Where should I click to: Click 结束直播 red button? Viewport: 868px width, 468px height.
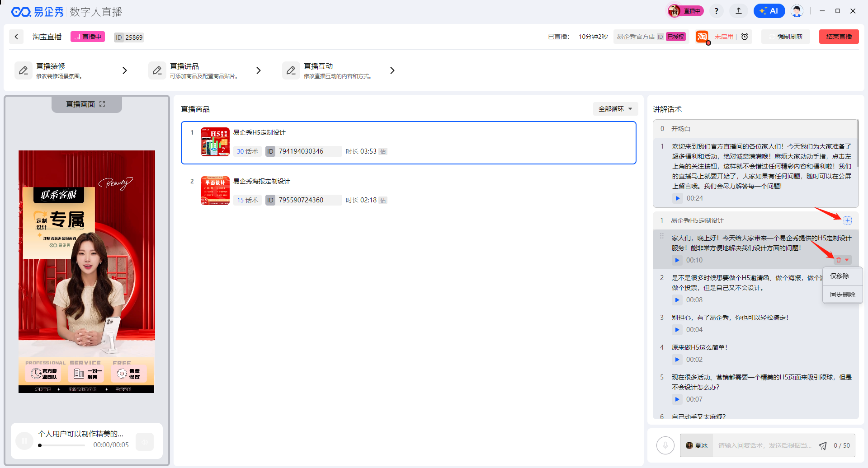[x=839, y=37]
